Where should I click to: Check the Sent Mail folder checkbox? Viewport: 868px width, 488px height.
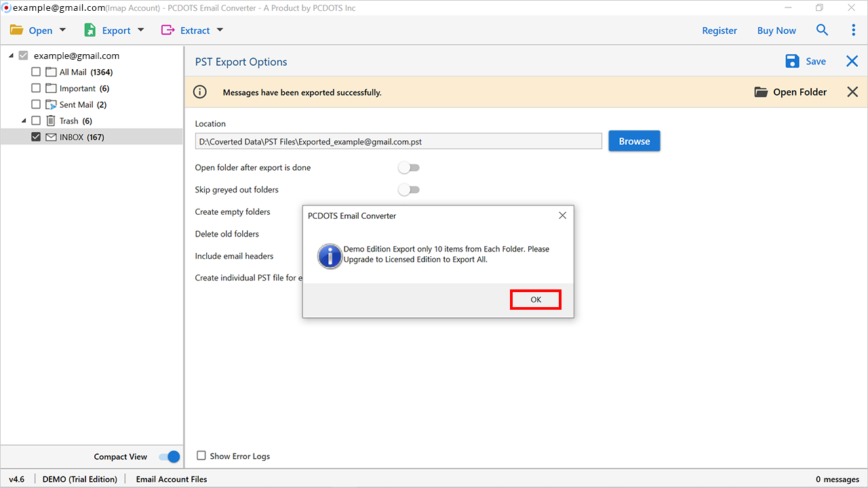tap(36, 104)
